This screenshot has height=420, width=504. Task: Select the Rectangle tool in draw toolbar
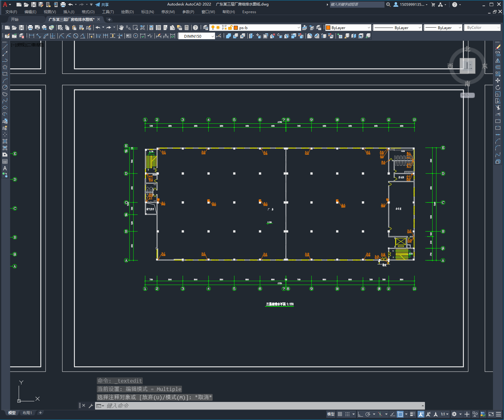click(5, 74)
